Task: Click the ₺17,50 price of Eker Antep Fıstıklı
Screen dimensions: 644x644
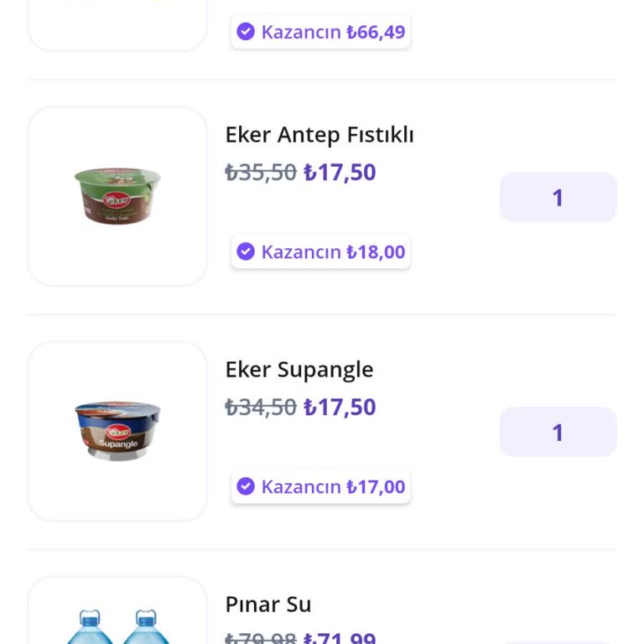Action: (340, 173)
